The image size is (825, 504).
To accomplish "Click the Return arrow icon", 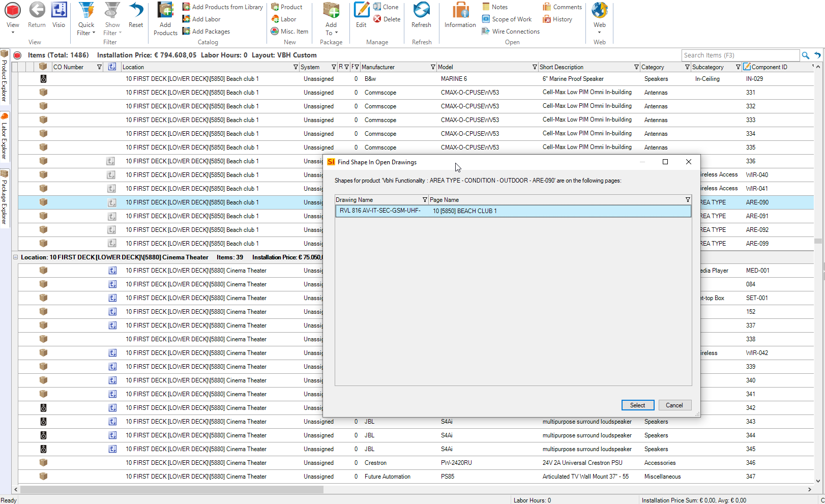I will coord(37,10).
